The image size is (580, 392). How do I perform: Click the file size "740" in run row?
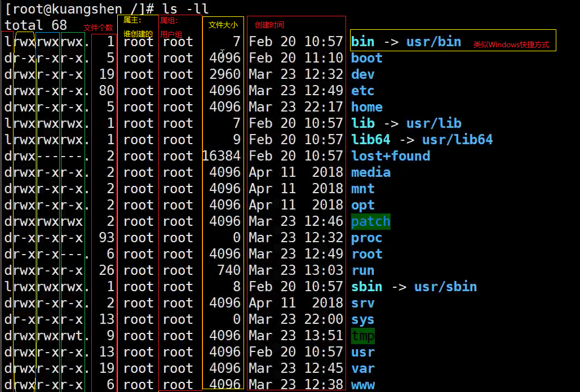229,270
